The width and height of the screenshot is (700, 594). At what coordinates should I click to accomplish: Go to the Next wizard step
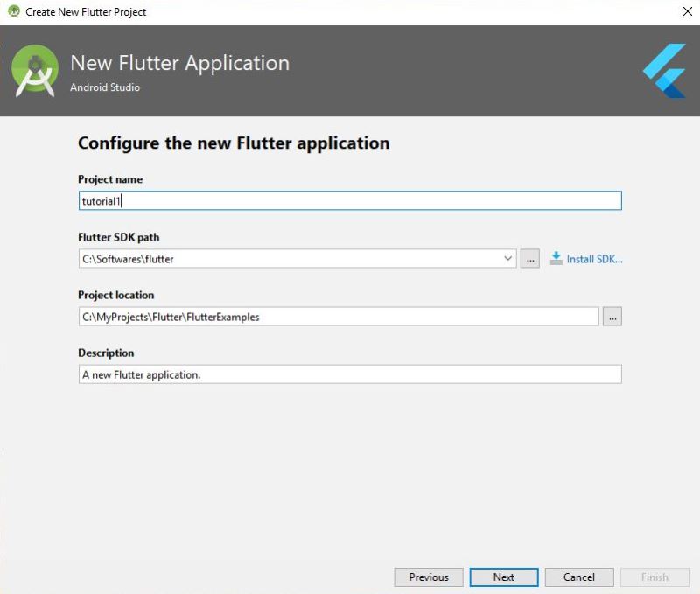pos(504,577)
